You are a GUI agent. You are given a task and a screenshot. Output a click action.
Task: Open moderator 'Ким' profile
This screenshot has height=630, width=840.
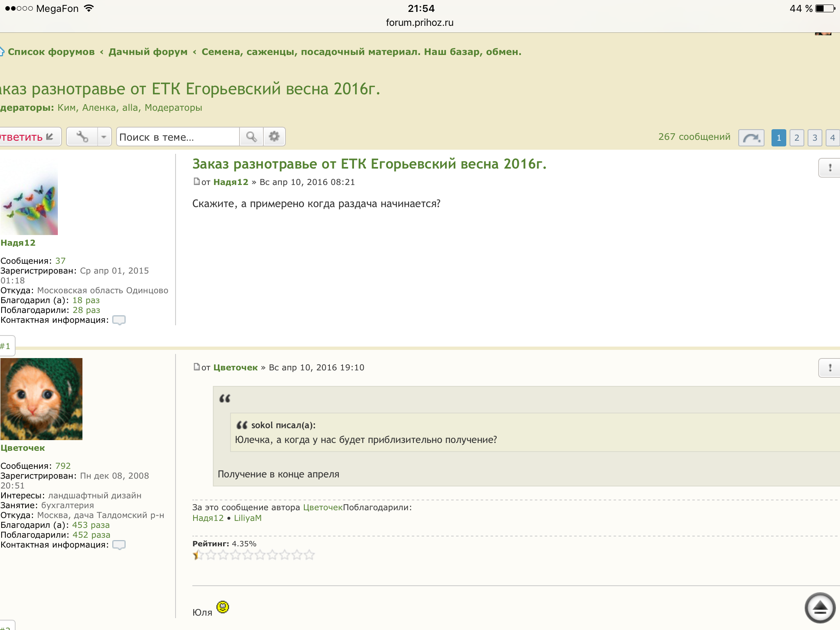tap(66, 108)
